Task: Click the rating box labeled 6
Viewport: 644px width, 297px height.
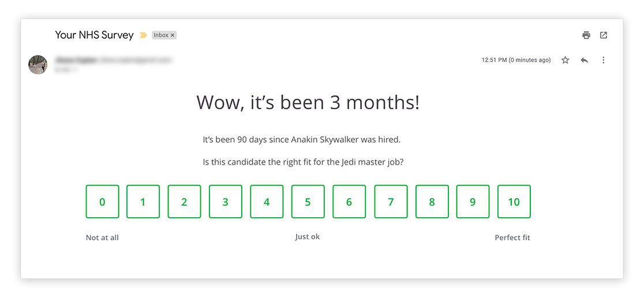Action: click(349, 202)
